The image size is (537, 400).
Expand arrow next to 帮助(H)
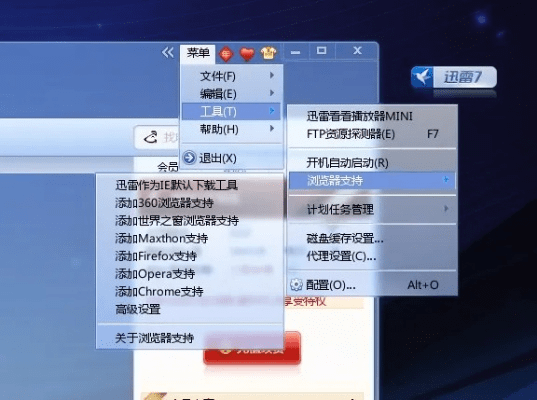[x=272, y=128]
